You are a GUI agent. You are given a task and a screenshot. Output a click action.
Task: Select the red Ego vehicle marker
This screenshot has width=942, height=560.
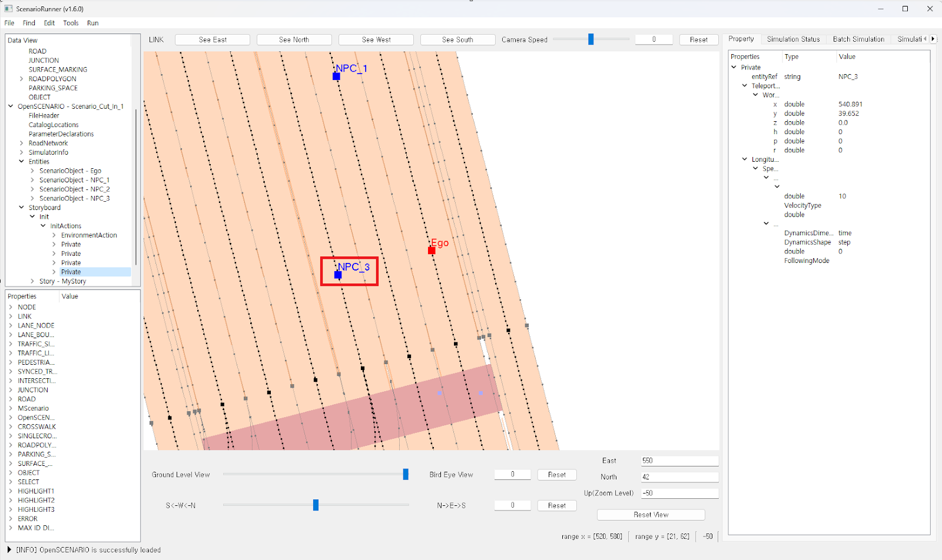coord(432,251)
